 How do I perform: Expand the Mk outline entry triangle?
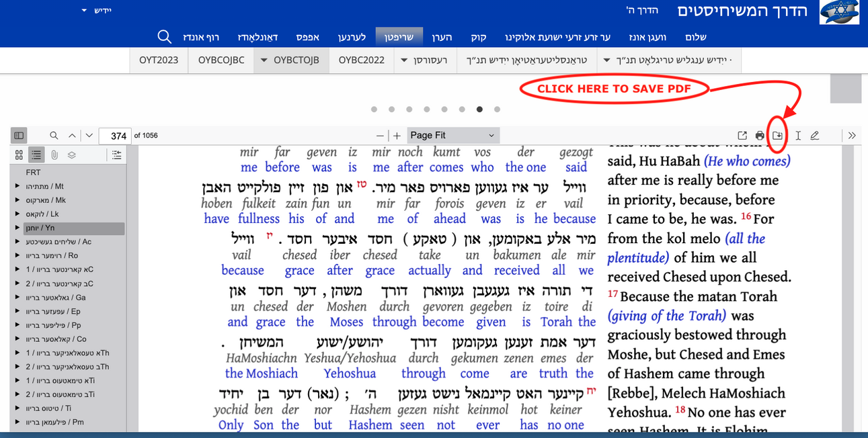coord(17,200)
